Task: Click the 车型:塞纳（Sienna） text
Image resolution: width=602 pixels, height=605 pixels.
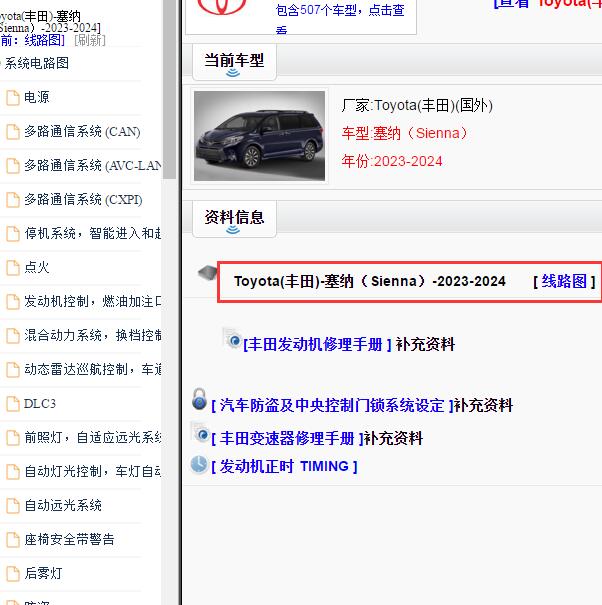Action: pyautogui.click(x=404, y=134)
